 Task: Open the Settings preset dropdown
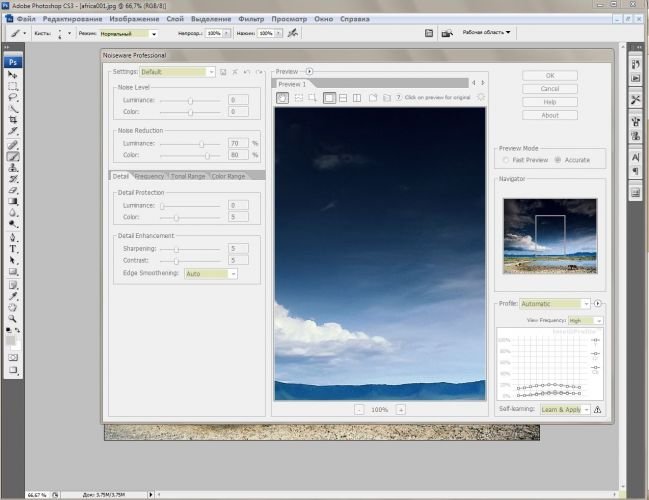coord(178,72)
